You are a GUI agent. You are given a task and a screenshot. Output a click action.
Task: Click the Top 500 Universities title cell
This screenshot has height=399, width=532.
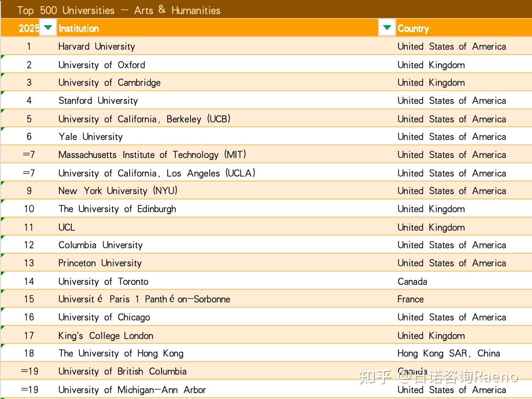pyautogui.click(x=119, y=10)
